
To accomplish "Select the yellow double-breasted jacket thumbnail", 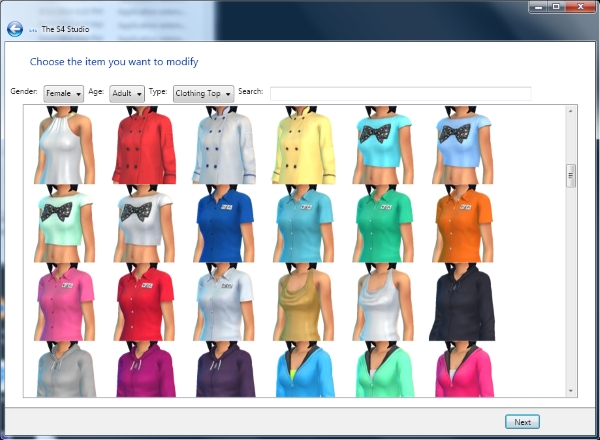I will pyautogui.click(x=303, y=146).
